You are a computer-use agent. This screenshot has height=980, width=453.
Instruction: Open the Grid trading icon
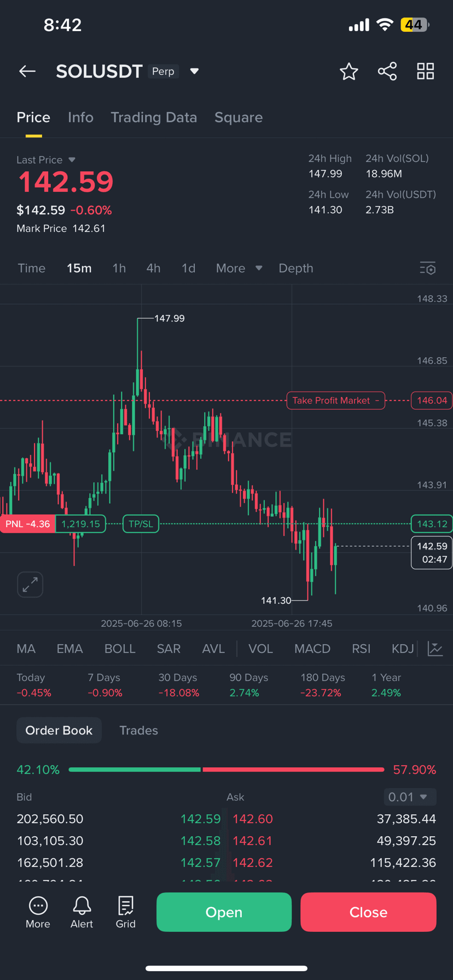125,912
